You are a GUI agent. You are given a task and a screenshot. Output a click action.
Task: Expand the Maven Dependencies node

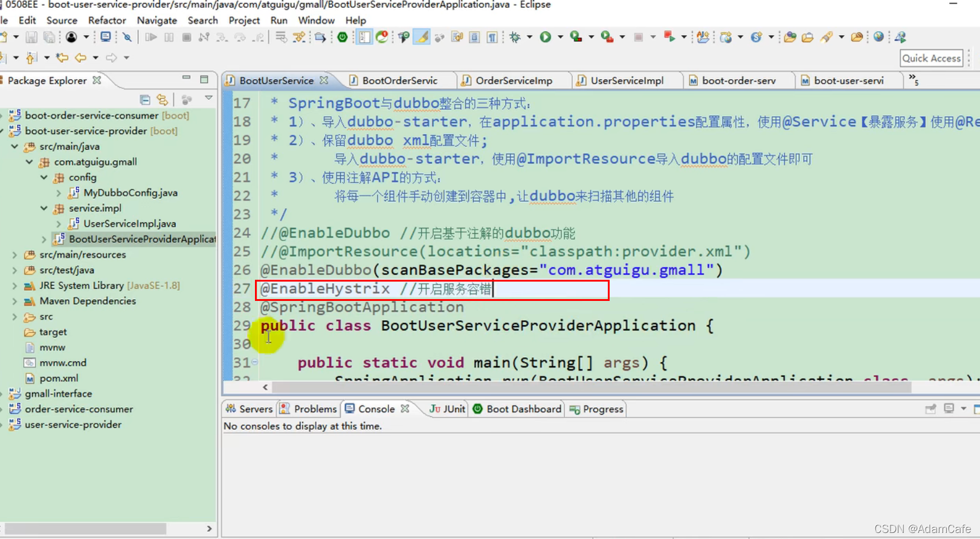(x=15, y=301)
